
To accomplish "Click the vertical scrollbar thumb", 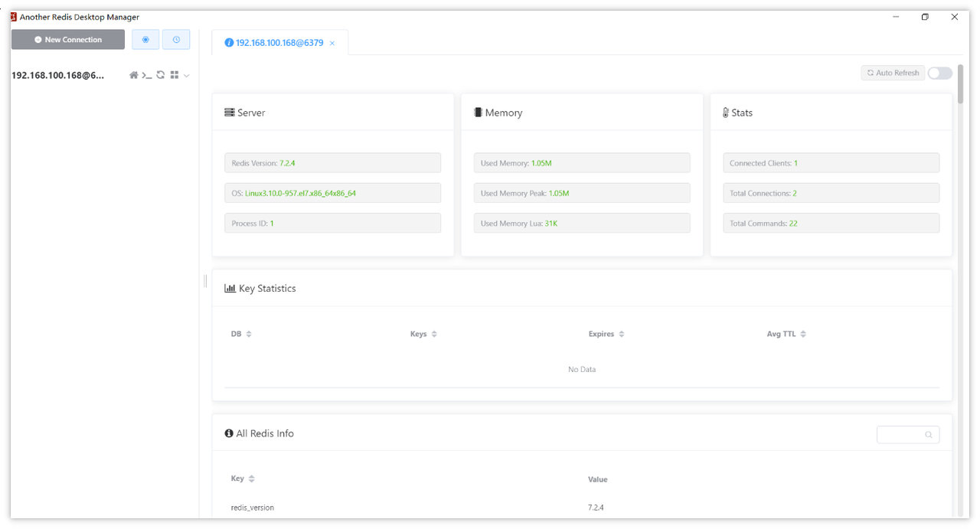I will pyautogui.click(x=961, y=84).
